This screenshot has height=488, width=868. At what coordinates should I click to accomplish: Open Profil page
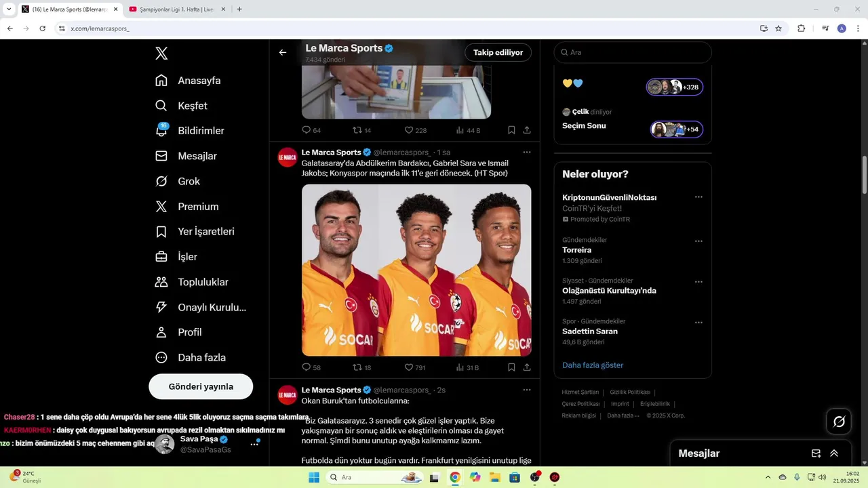178,332
